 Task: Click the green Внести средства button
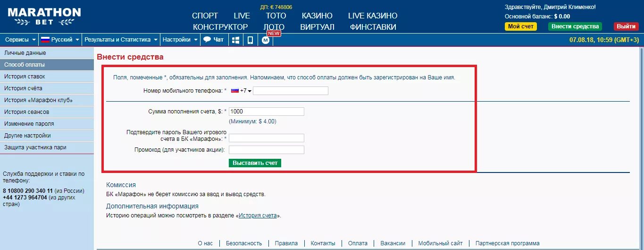point(575,26)
